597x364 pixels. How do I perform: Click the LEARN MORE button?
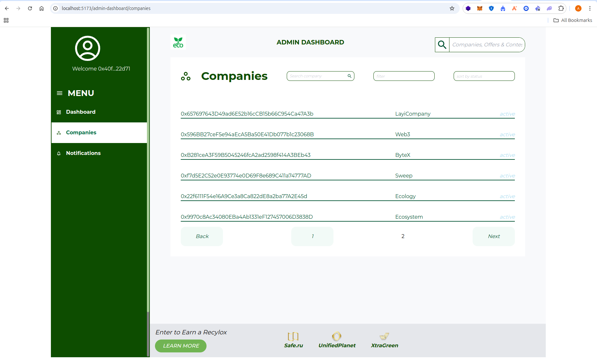tap(181, 346)
